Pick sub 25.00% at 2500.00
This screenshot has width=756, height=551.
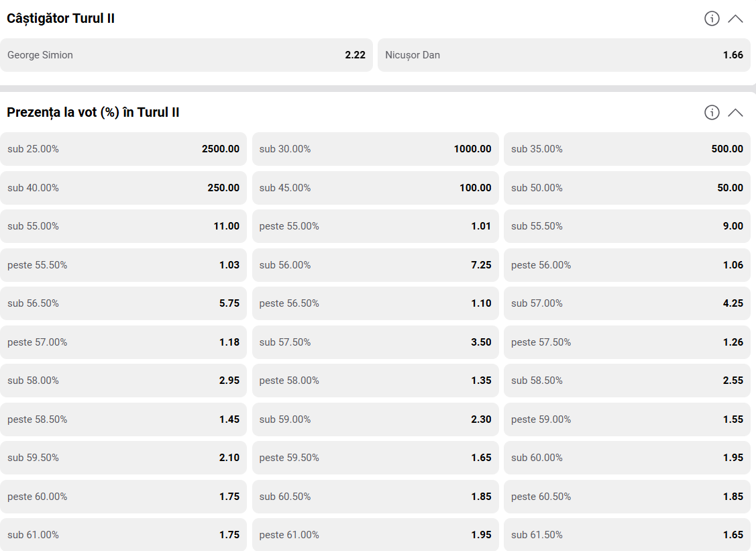coord(123,149)
